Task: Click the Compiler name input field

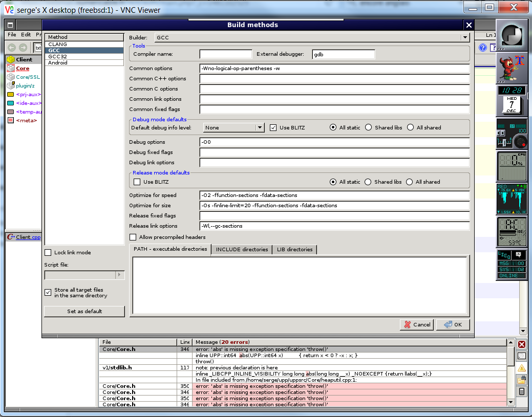Action: pos(226,54)
